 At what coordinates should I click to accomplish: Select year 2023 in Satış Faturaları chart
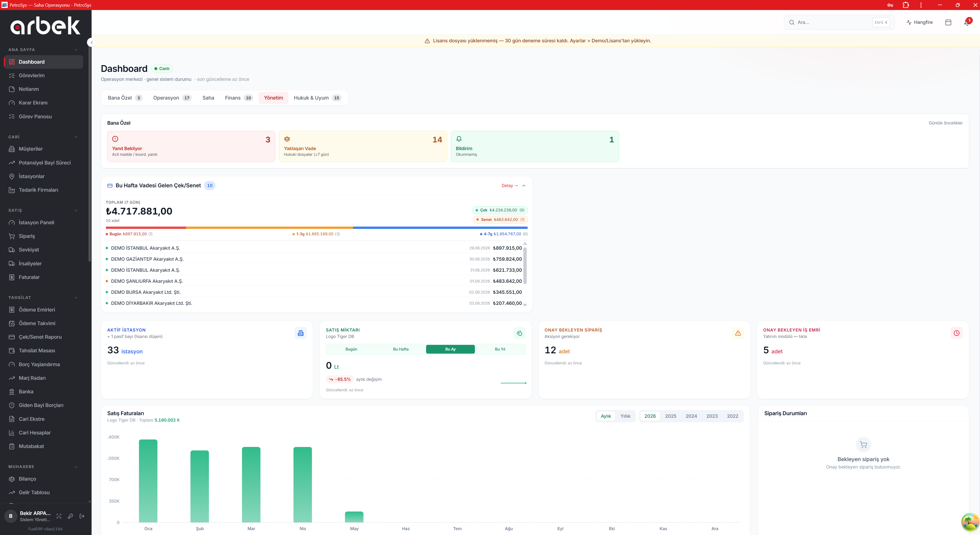click(712, 416)
